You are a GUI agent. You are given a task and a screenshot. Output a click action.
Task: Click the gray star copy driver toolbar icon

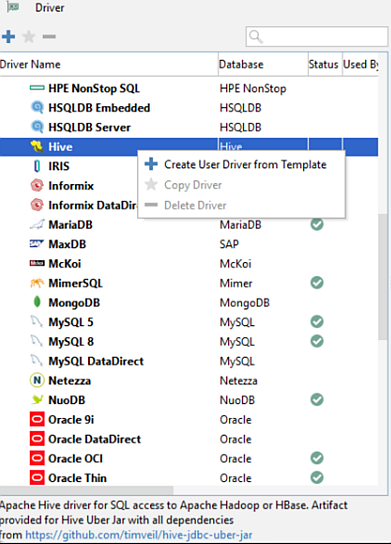[29, 36]
